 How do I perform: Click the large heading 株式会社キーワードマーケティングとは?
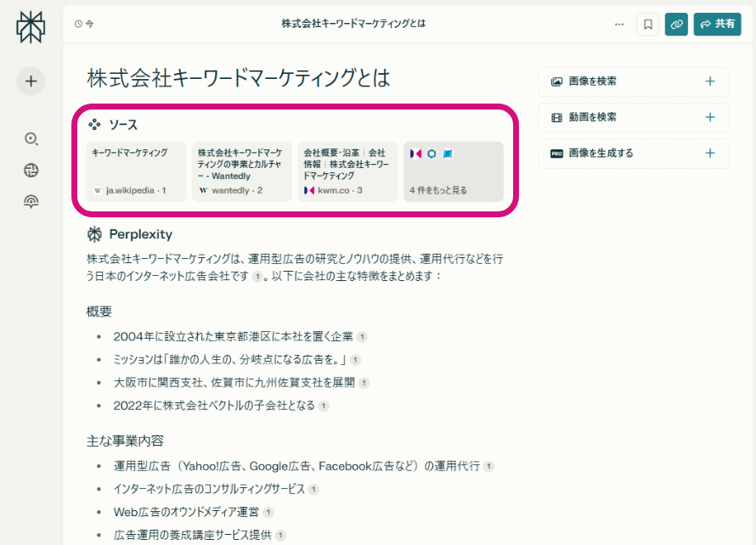239,78
